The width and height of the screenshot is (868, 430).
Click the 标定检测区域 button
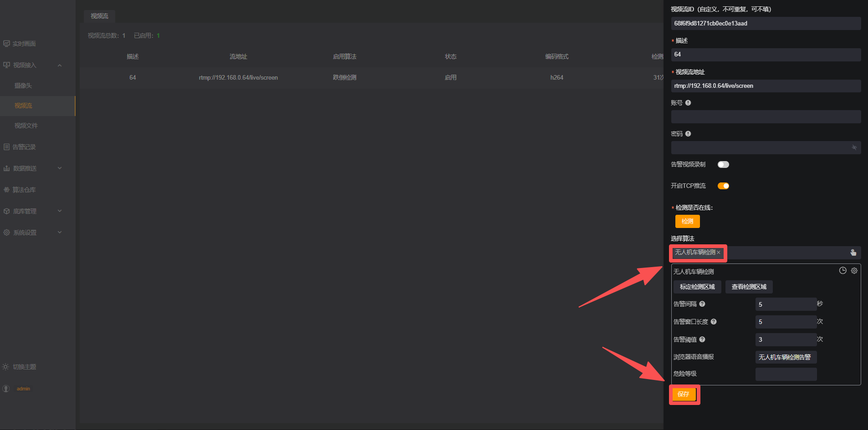click(x=697, y=287)
